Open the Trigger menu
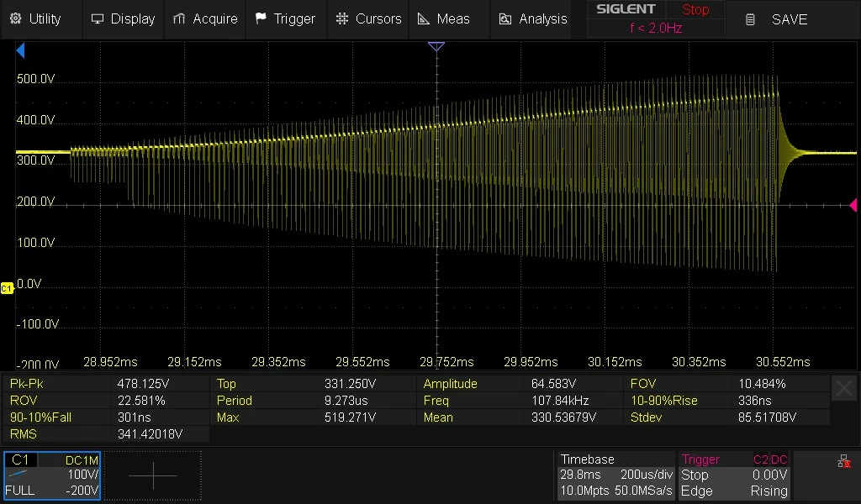This screenshot has width=861, height=504. click(286, 18)
